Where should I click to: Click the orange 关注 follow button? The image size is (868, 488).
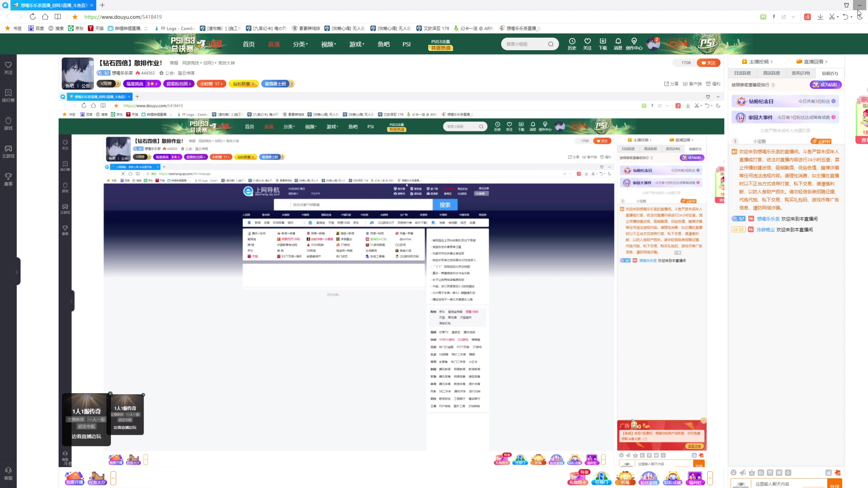tap(708, 63)
